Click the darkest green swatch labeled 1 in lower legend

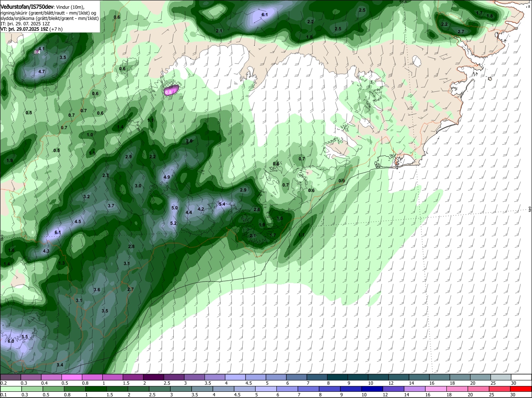[x=96, y=389]
